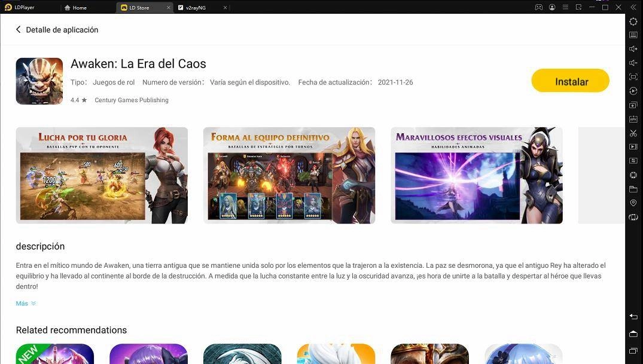Open shared folder icon in sidebar

coord(633,189)
